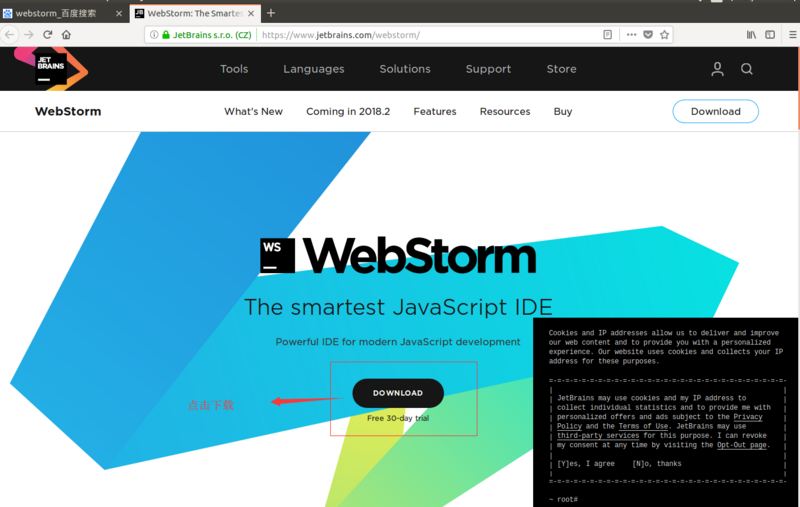Save page to Pocket icon
Screen dimensions: 800x507
tap(648, 35)
